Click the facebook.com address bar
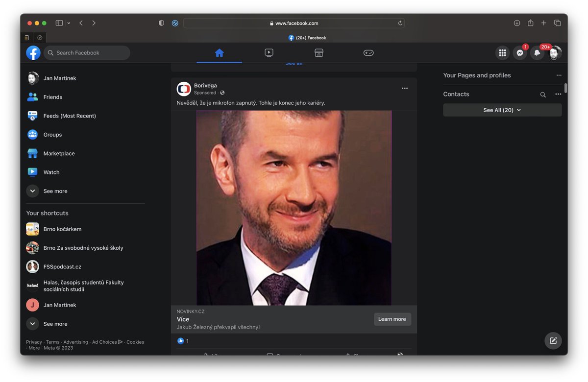This screenshot has width=588, height=382. (x=294, y=23)
